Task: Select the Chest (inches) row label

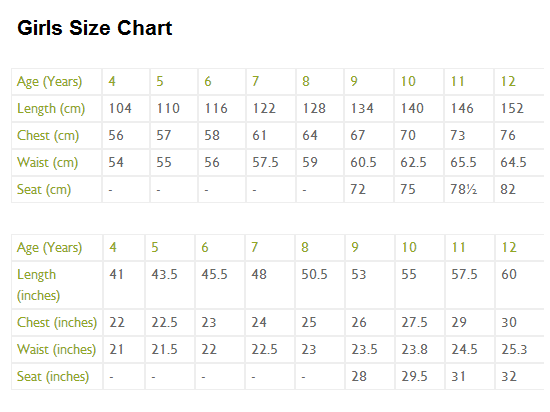Action: (x=57, y=322)
